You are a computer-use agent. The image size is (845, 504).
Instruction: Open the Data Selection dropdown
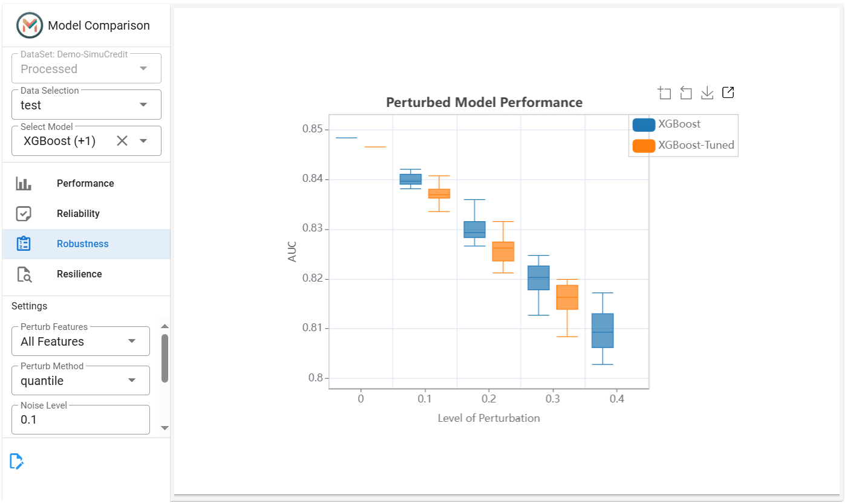tap(86, 105)
